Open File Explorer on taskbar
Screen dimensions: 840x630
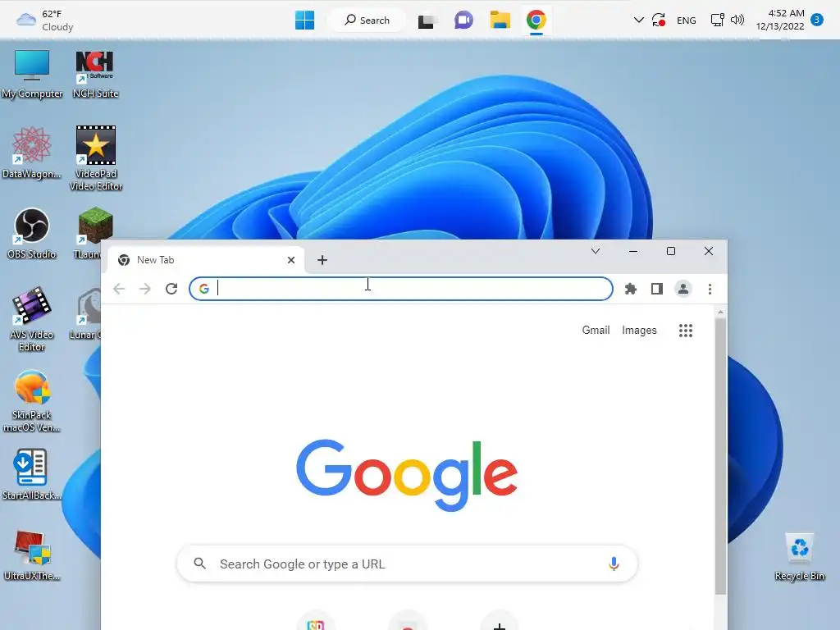point(500,21)
